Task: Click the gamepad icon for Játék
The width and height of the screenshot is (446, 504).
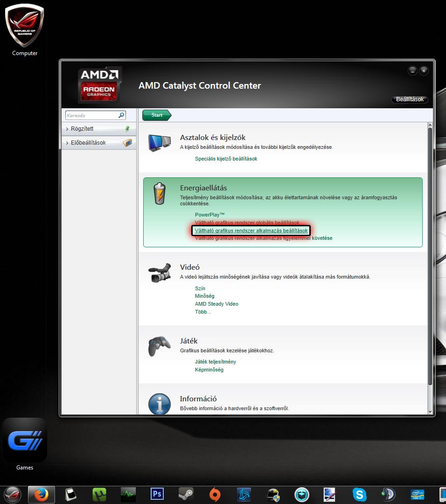Action: [x=160, y=346]
